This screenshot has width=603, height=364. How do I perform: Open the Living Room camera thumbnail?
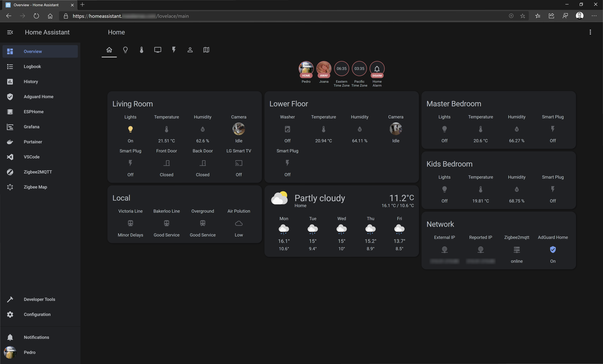click(x=239, y=129)
